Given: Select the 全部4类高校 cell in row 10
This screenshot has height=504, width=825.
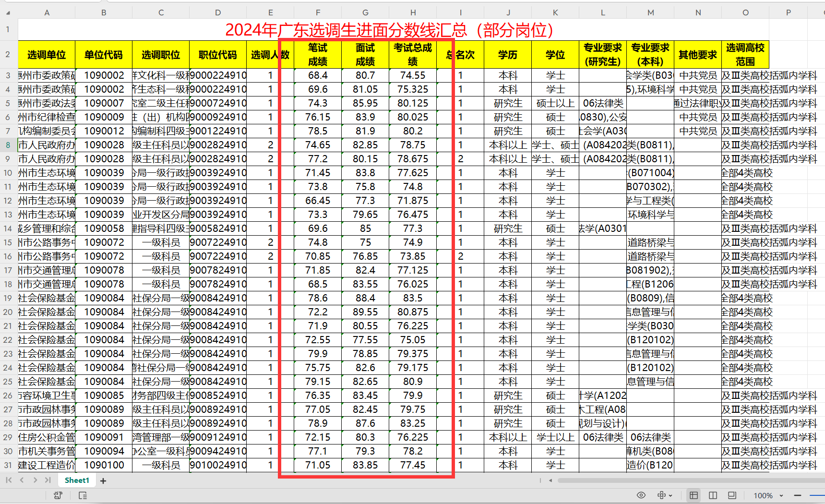Looking at the screenshot, I should (x=745, y=173).
